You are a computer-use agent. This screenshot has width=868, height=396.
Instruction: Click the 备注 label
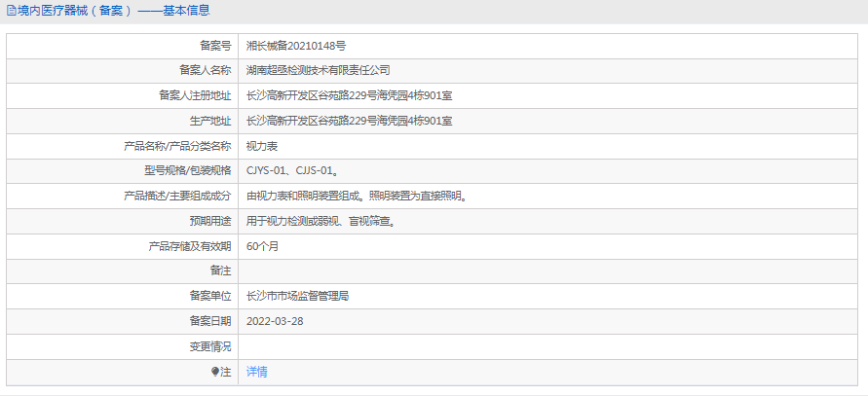point(220,271)
